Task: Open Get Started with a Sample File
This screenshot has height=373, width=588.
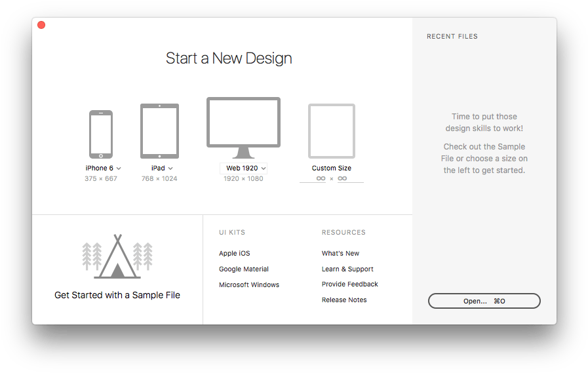Action: pos(117,295)
